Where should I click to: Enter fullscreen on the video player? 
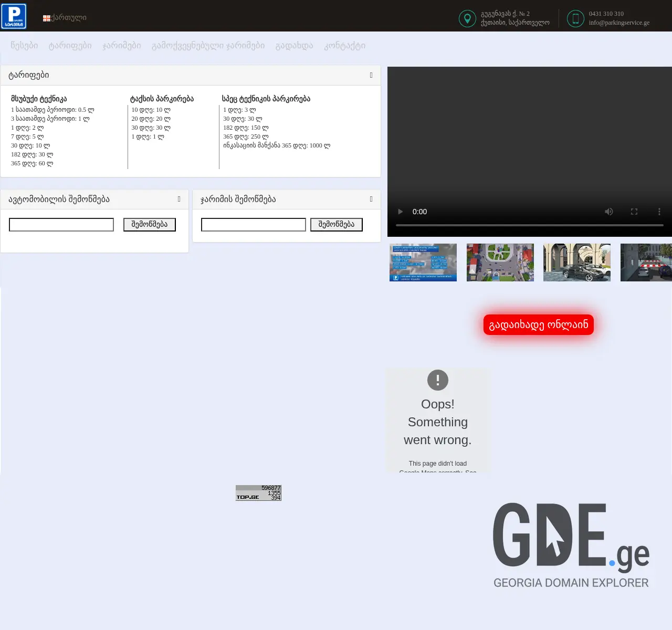634,212
